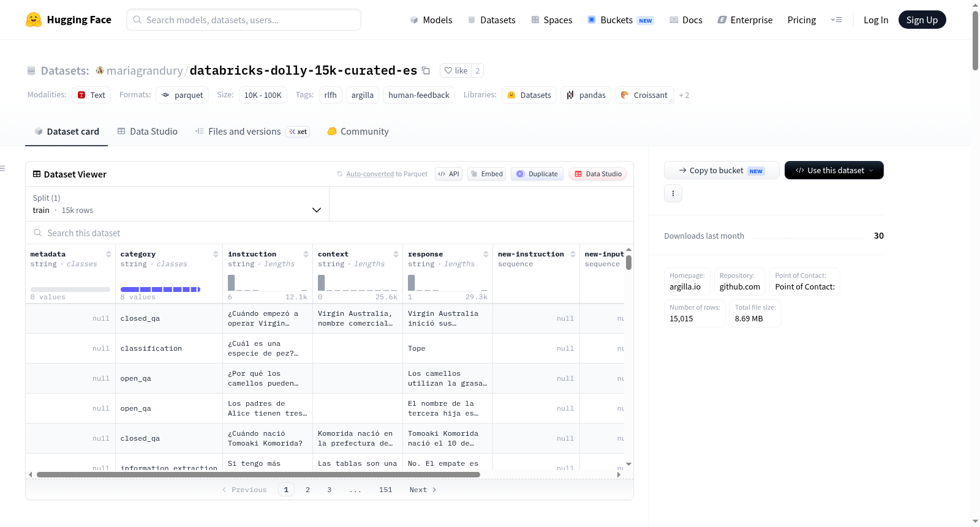Image resolution: width=980 pixels, height=527 pixels.
Task: Click the vertical table scrollbar thumb
Action: tap(628, 263)
